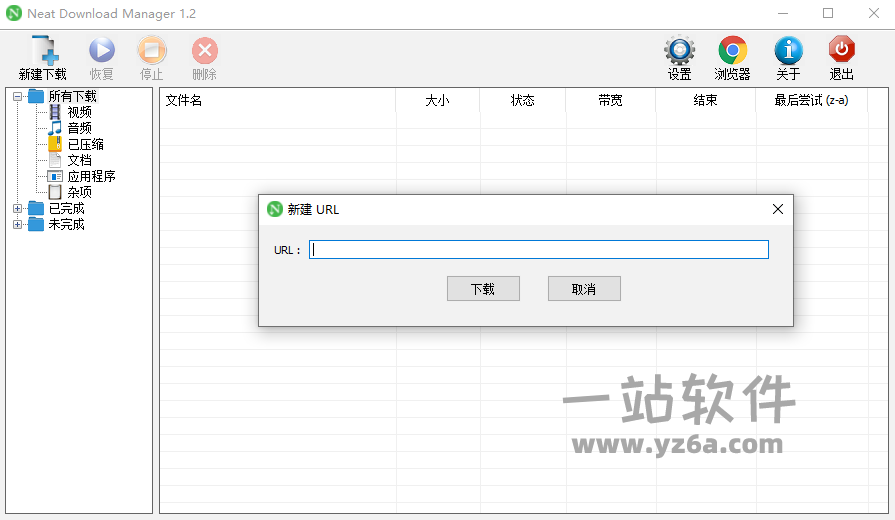Image resolution: width=895 pixels, height=520 pixels.
Task: Close the Neat Download Manager main window
Action: (x=873, y=13)
